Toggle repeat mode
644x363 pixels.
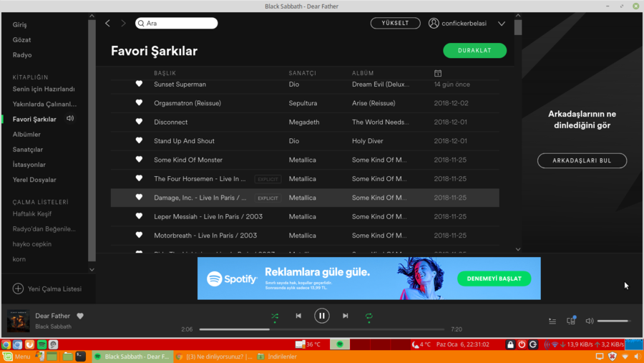coord(369,316)
